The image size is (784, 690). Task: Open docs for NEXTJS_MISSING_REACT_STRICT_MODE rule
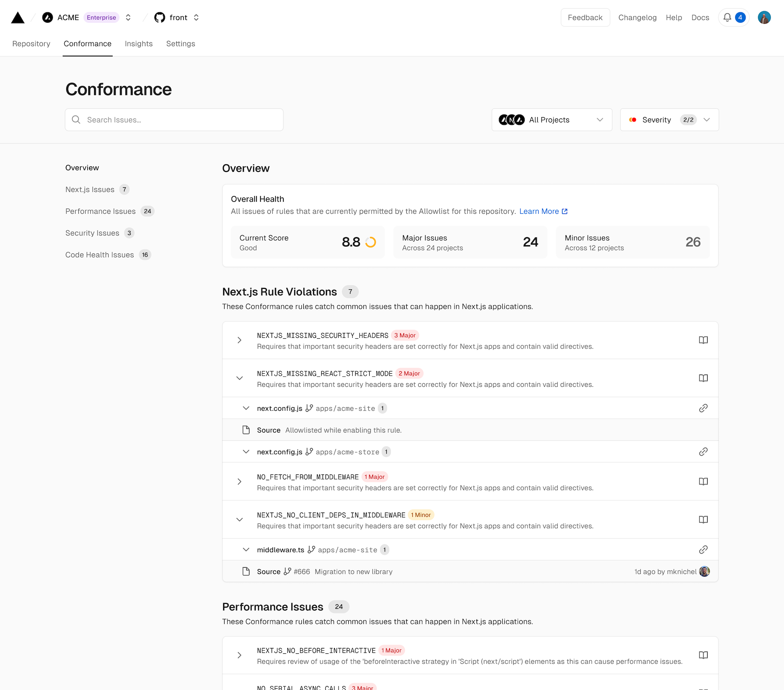703,378
